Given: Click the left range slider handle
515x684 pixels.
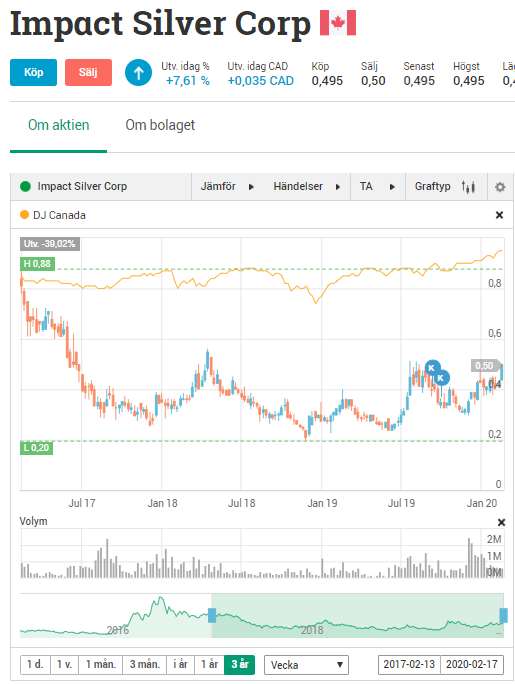Looking at the screenshot, I should pyautogui.click(x=212, y=616).
